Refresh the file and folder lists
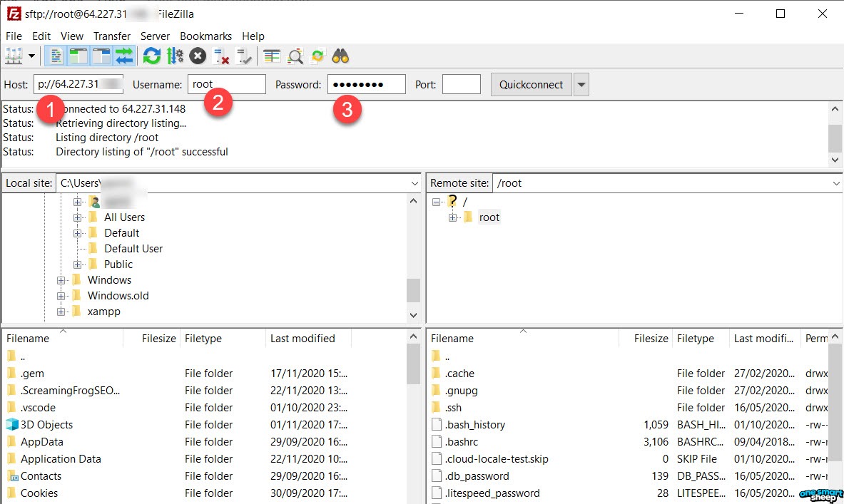This screenshot has width=844, height=504. (x=152, y=56)
